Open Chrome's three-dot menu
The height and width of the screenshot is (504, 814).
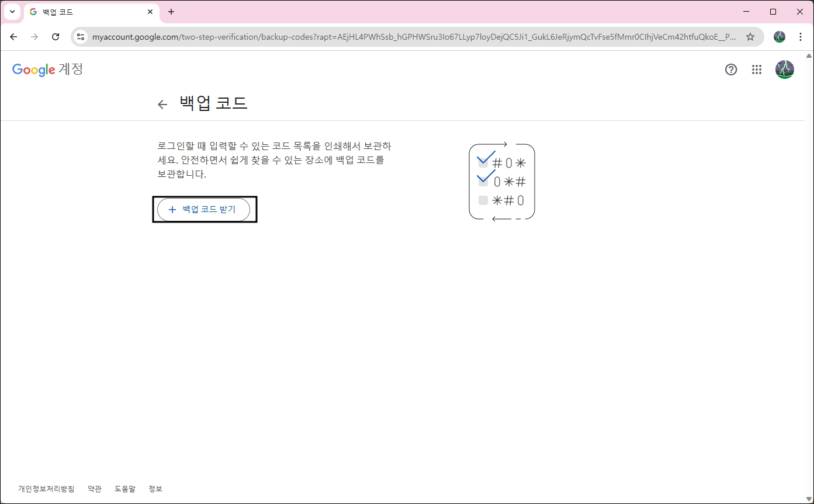(801, 36)
